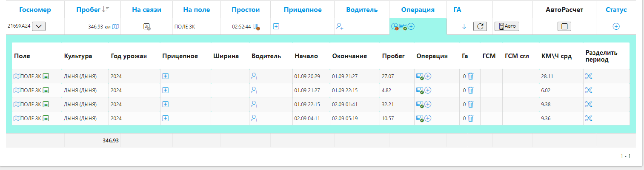Click the Простои column header

tap(246, 10)
